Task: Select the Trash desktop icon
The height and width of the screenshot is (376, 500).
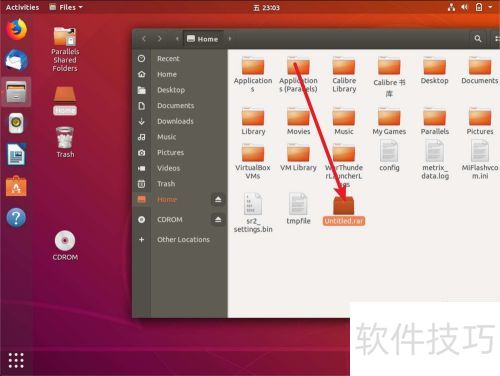Action: pos(65,142)
